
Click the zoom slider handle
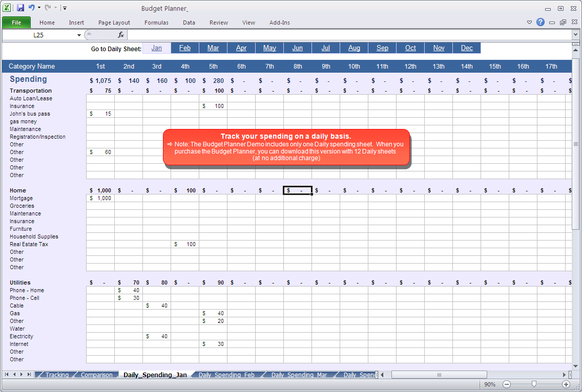tap(534, 384)
